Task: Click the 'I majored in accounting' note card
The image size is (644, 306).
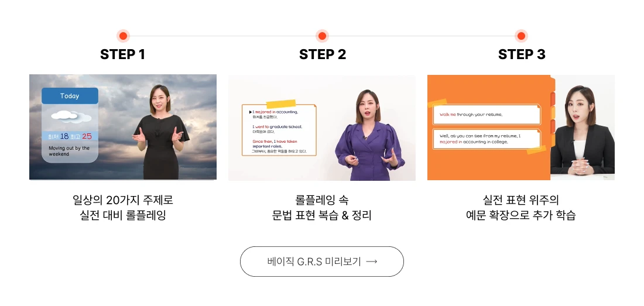Action: point(279,130)
